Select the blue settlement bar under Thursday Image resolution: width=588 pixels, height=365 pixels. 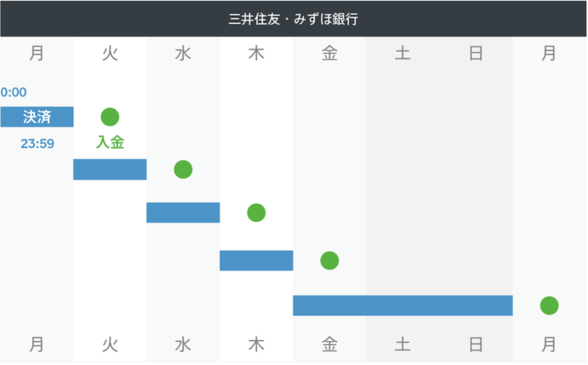[256, 261]
